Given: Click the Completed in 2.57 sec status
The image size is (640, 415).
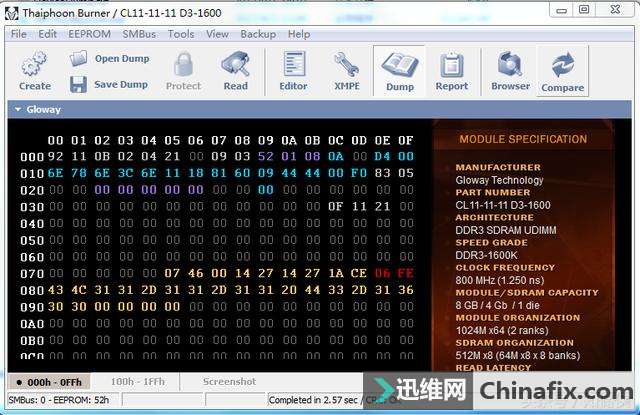Looking at the screenshot, I should point(313,400).
